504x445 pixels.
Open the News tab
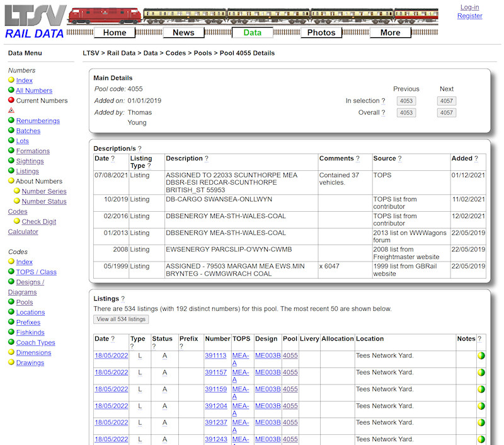tap(183, 32)
